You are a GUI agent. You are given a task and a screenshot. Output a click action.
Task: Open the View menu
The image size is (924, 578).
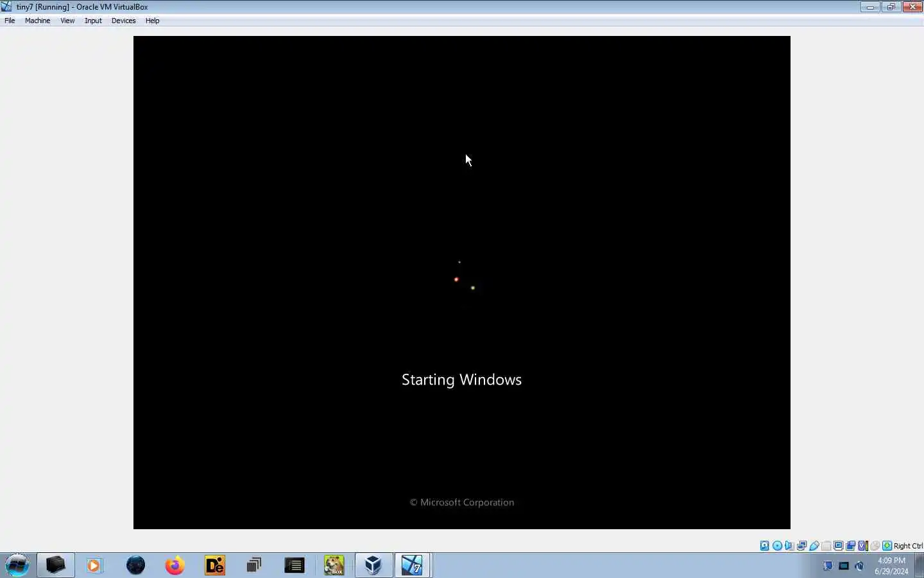(x=67, y=21)
